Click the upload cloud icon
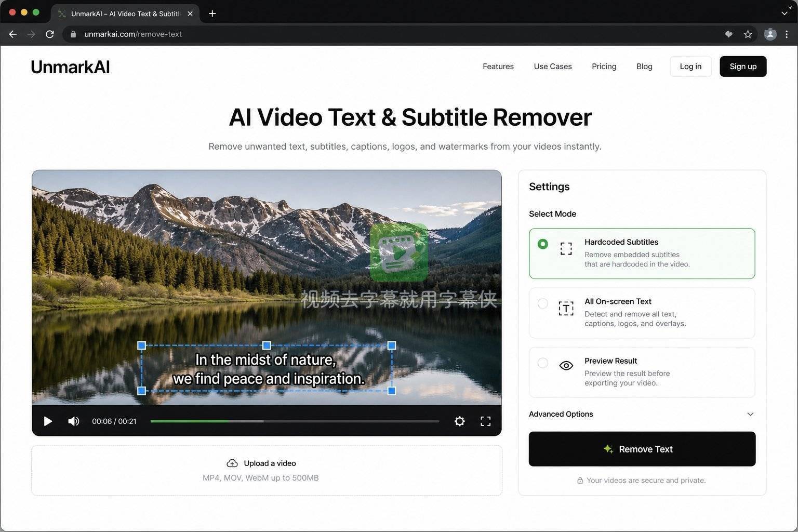 coord(232,463)
